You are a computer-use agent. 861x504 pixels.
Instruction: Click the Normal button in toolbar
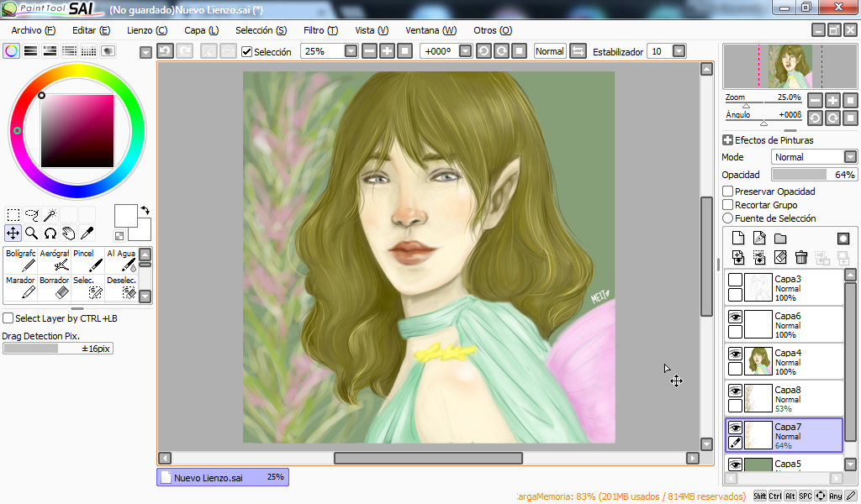click(x=550, y=51)
